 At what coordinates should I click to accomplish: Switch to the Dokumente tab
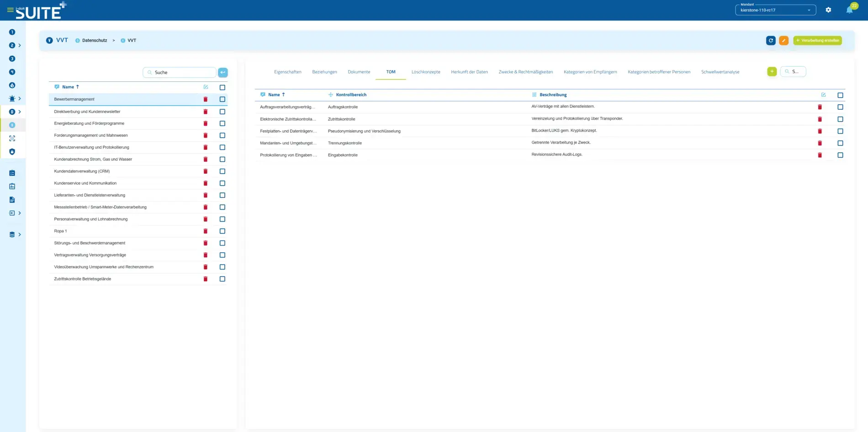pos(359,72)
